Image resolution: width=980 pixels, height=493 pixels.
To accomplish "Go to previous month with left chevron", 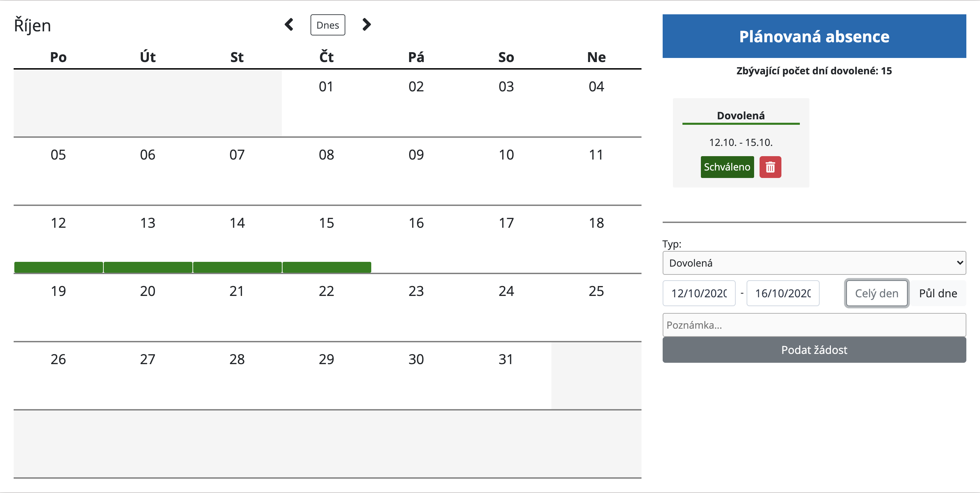I will pyautogui.click(x=289, y=25).
